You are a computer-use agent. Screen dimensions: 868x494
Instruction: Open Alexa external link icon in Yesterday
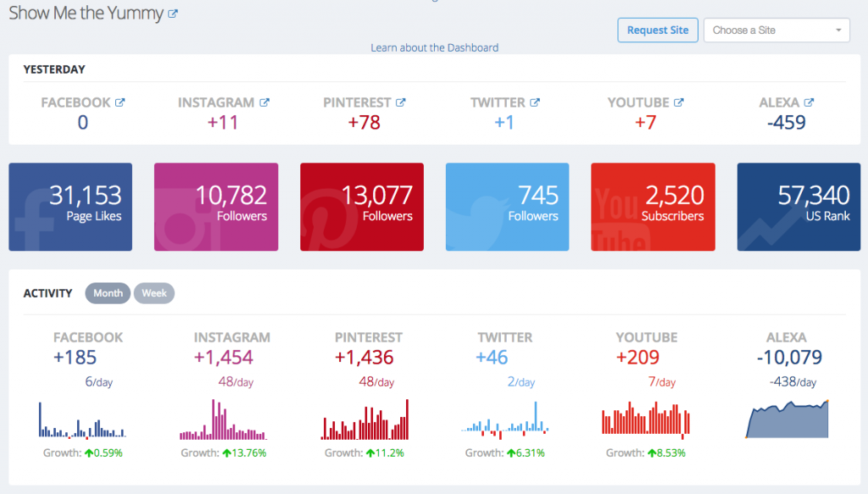809,103
